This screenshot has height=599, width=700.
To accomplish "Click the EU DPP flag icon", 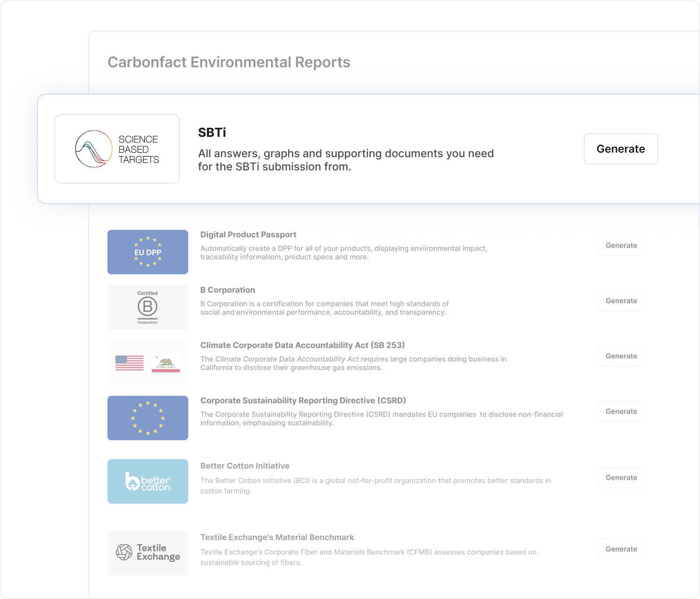I will (148, 252).
